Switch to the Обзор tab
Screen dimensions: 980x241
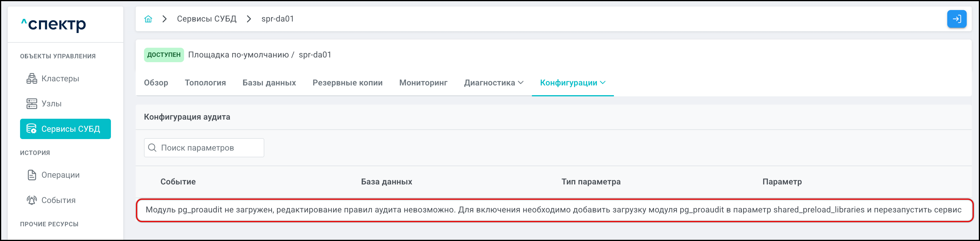(x=156, y=83)
